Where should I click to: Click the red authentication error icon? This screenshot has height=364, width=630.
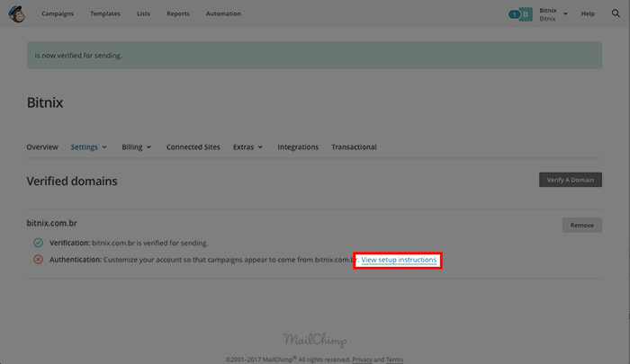click(x=38, y=259)
